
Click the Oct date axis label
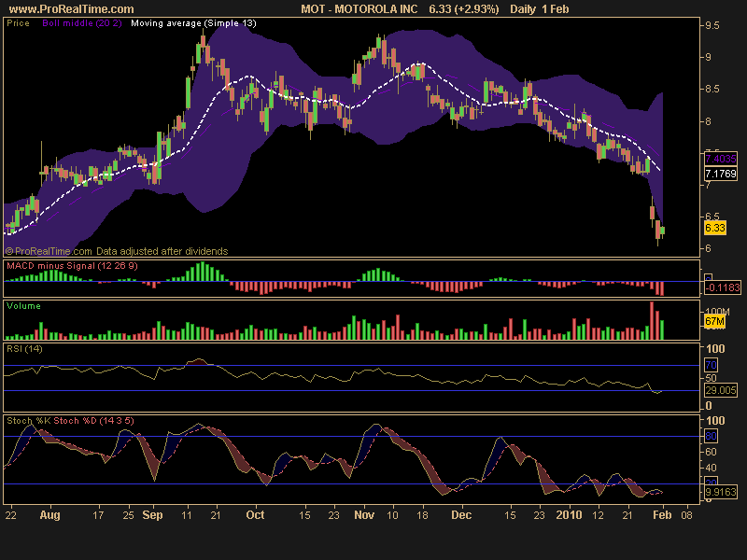coord(255,515)
